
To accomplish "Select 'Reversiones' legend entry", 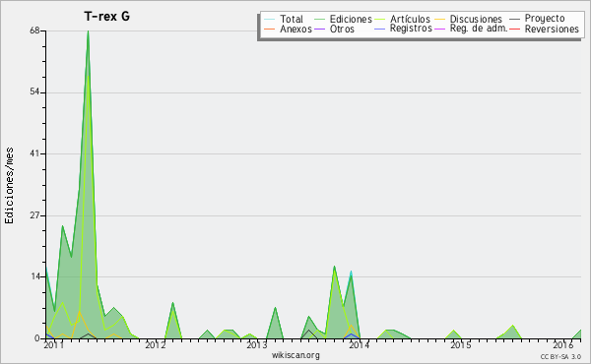I will [x=552, y=29].
